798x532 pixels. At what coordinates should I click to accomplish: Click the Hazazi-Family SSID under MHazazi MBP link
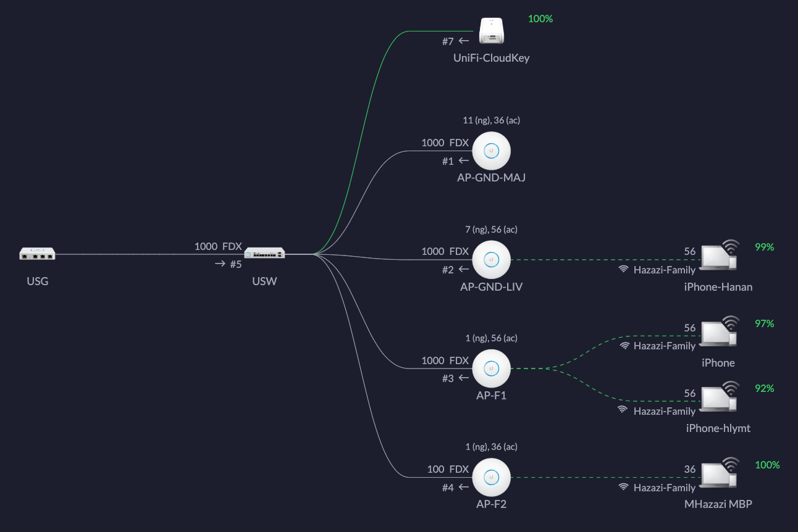[x=664, y=488]
